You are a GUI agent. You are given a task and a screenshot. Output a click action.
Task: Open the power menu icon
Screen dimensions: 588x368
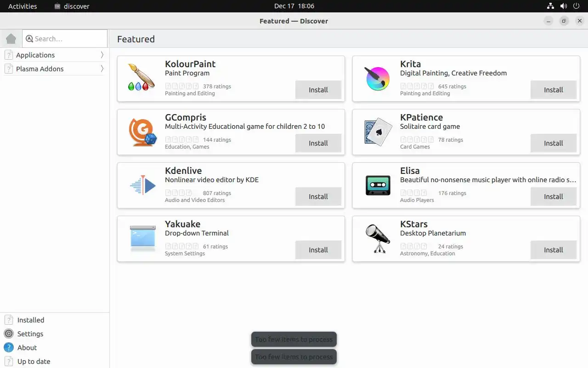(576, 6)
